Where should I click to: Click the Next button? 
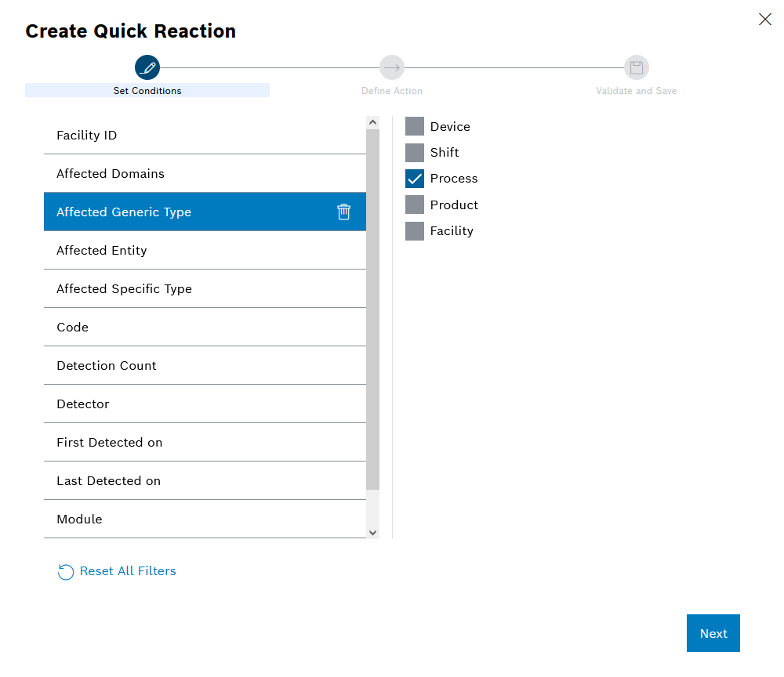(x=713, y=633)
